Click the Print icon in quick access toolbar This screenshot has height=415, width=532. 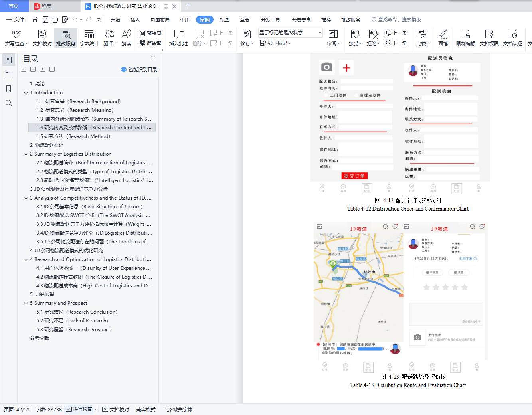55,20
